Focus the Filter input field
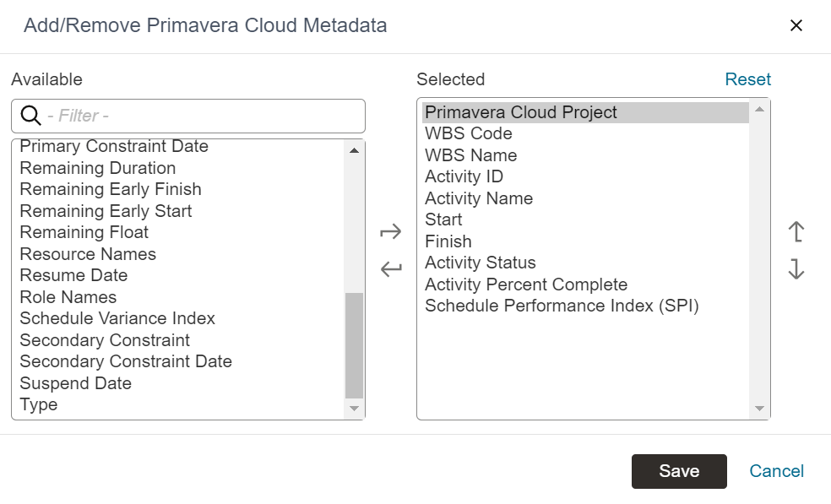This screenshot has width=831, height=504. pos(188,116)
